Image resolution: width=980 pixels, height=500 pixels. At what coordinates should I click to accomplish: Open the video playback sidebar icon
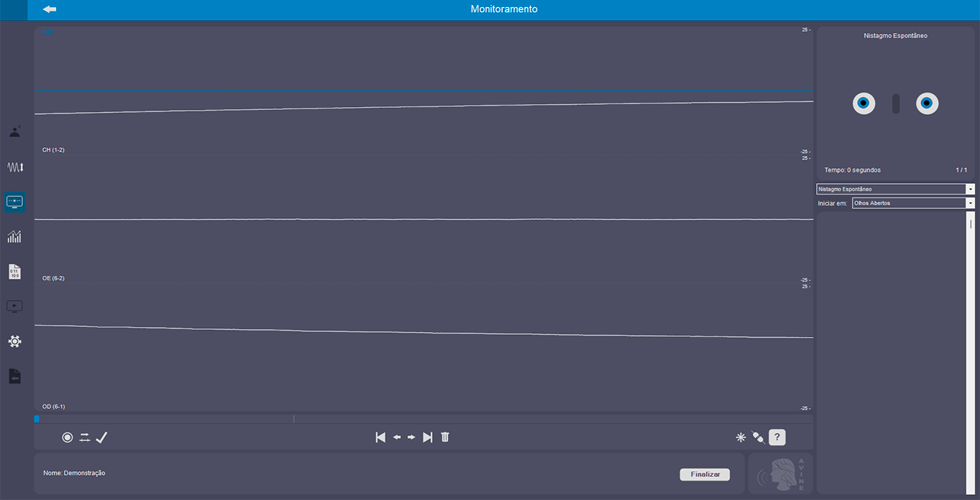point(15,307)
